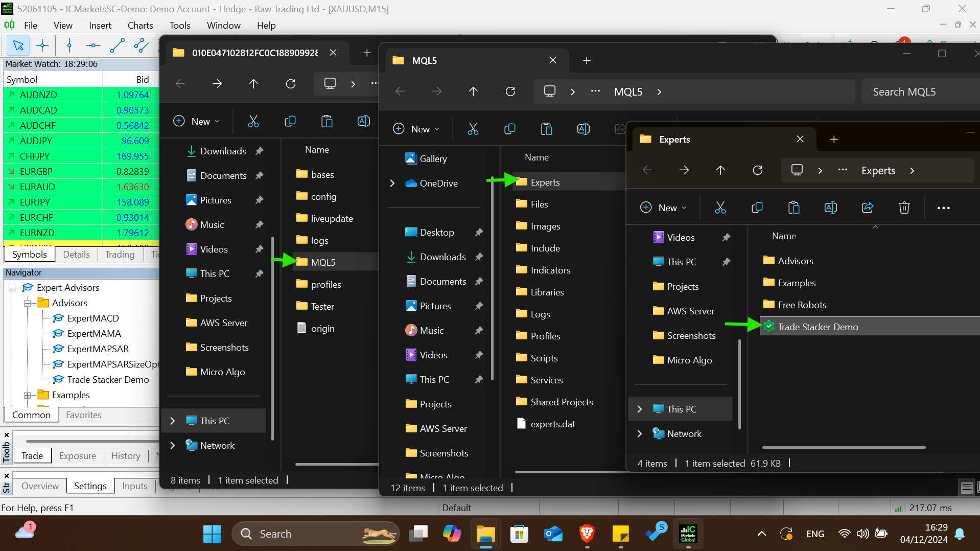The width and height of the screenshot is (980, 551).
Task: Open Brave browser from the taskbar
Action: pyautogui.click(x=587, y=534)
